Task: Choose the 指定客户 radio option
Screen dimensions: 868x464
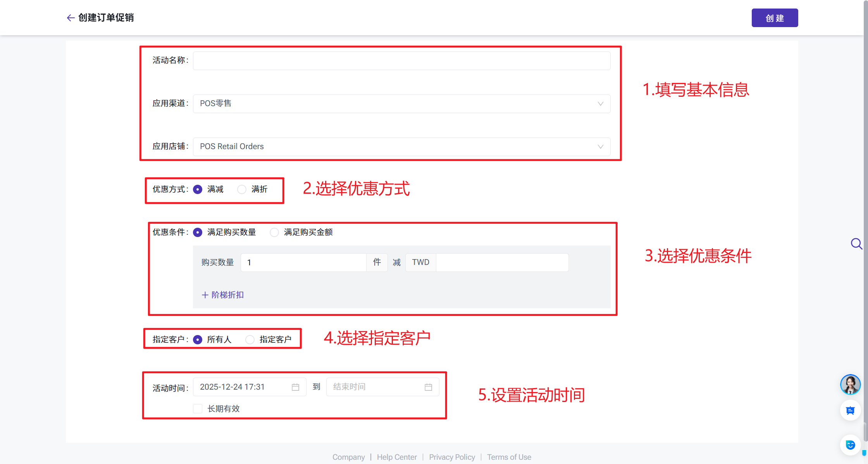Action: 250,340
